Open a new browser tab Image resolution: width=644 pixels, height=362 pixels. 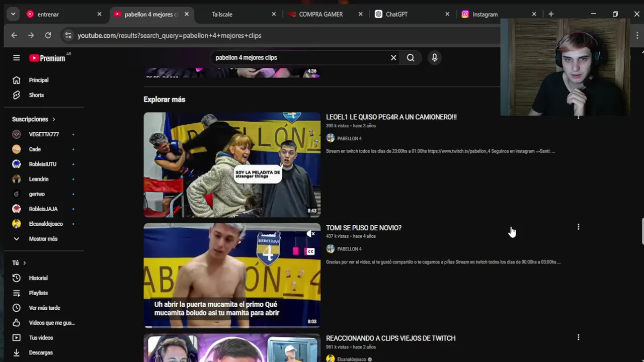click(x=551, y=14)
